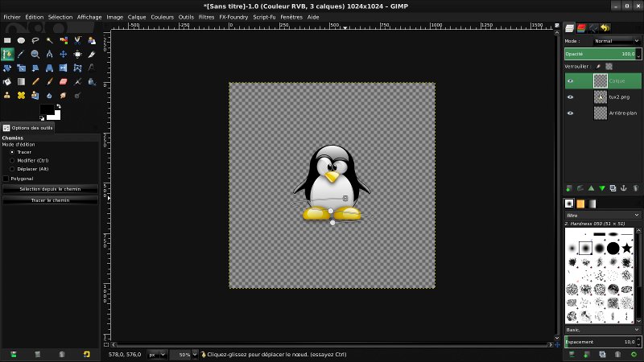Select the Free Select lasso tool
This screenshot has width=644, height=362.
coord(35,40)
